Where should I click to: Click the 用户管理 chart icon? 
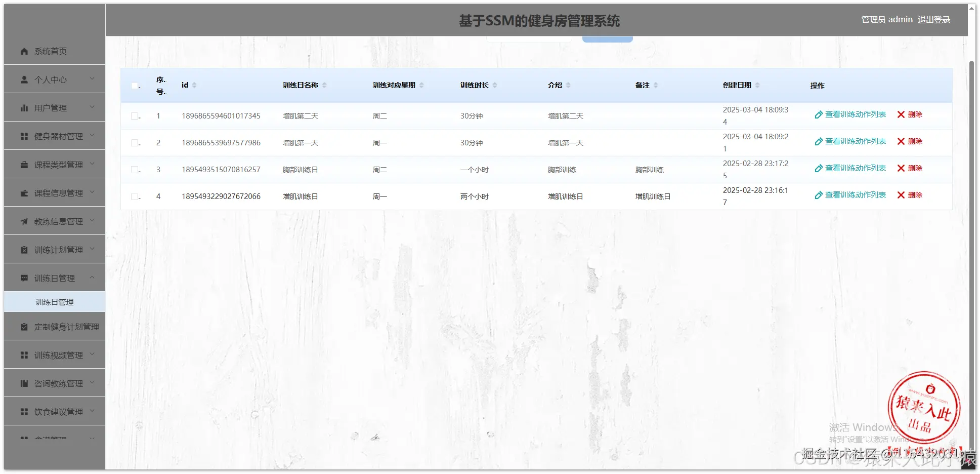(23, 107)
